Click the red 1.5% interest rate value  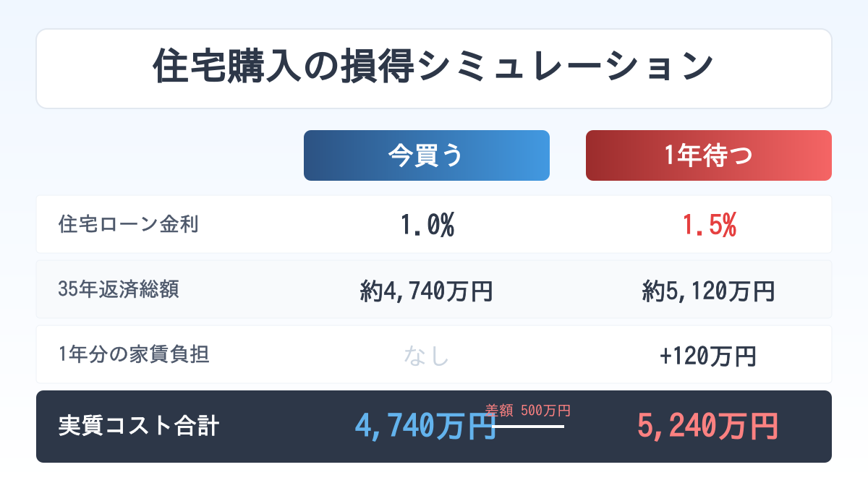[x=708, y=226]
